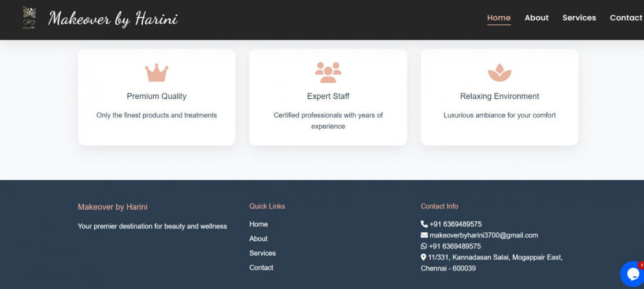Click 'Only the finest products and treatments' text
The height and width of the screenshot is (289, 644).
(x=157, y=116)
